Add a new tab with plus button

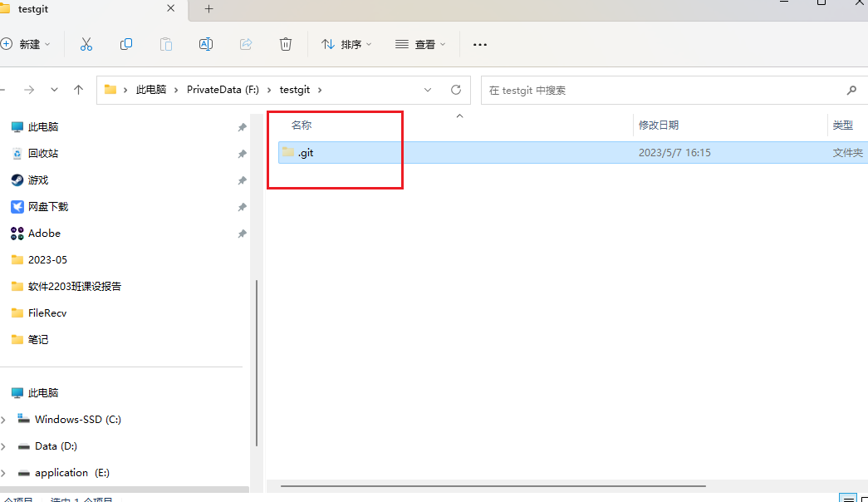208,9
